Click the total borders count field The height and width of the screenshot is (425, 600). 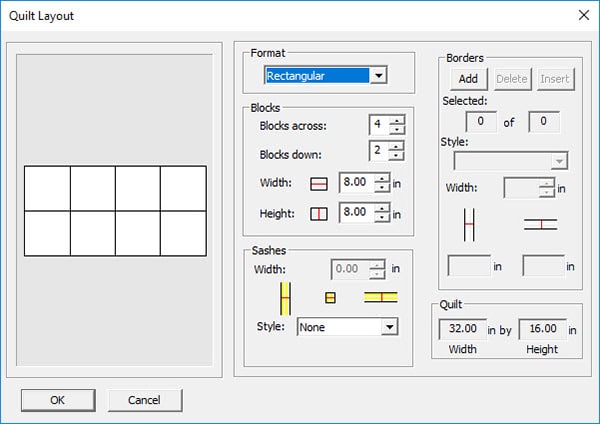544,122
